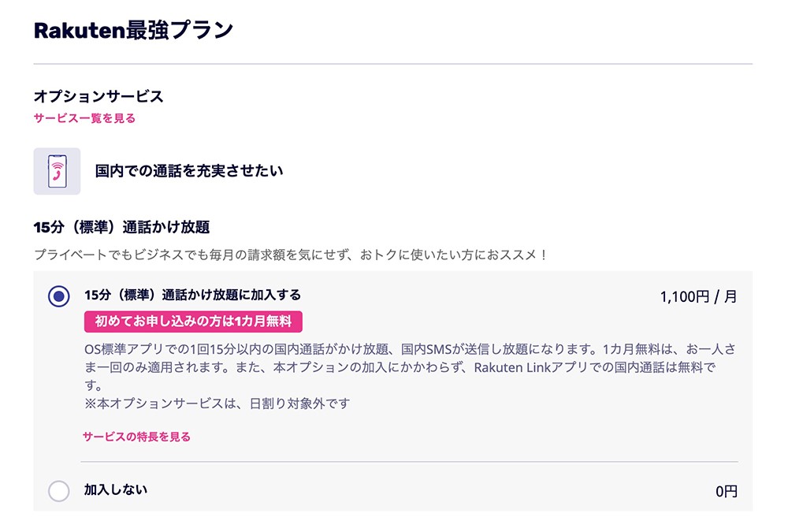The width and height of the screenshot is (788, 532).
Task: Click the divider line below the page title
Action: pyautogui.click(x=392, y=63)
